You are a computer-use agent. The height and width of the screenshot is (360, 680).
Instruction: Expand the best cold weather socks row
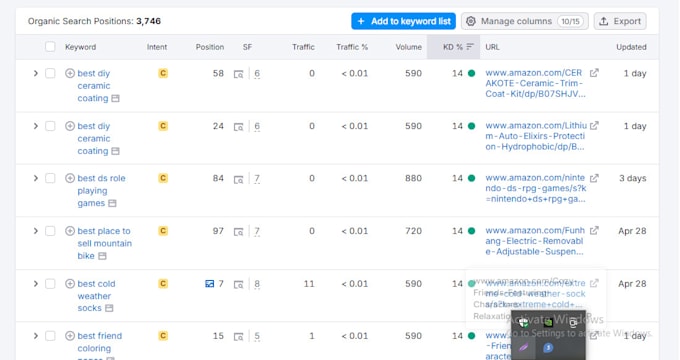coord(36,284)
